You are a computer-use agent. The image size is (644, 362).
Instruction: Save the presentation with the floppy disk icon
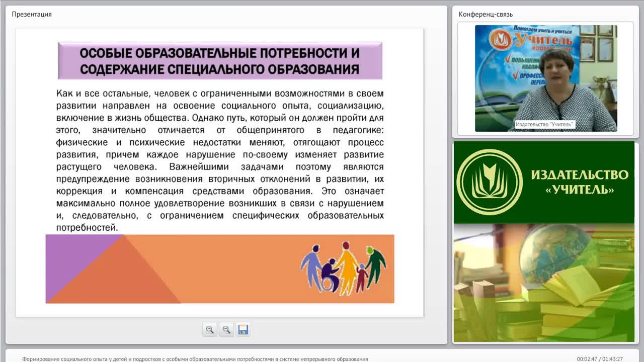tap(243, 330)
